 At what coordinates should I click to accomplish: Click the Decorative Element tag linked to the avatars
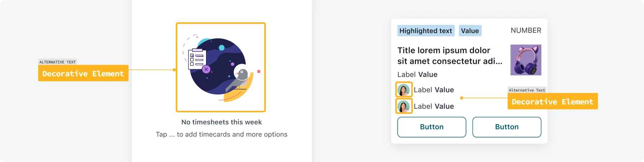[553, 102]
